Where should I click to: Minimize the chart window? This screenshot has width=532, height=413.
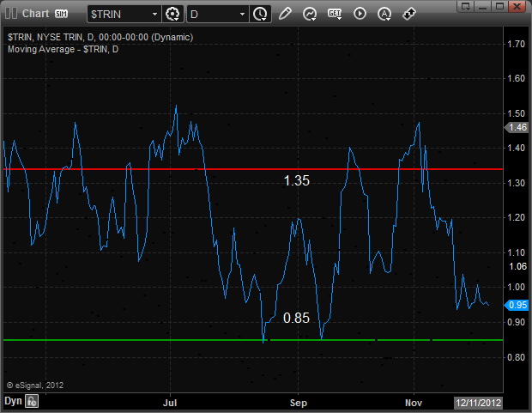click(483, 6)
